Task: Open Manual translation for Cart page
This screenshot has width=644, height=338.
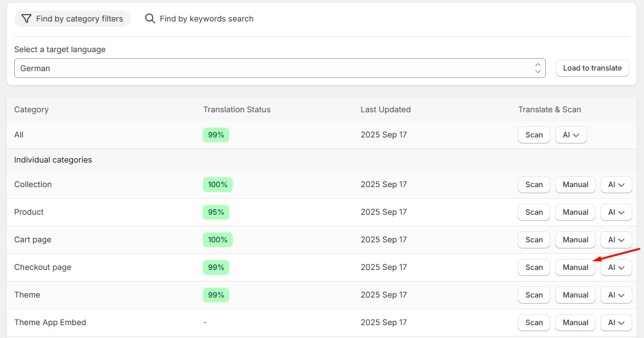Action: click(575, 240)
